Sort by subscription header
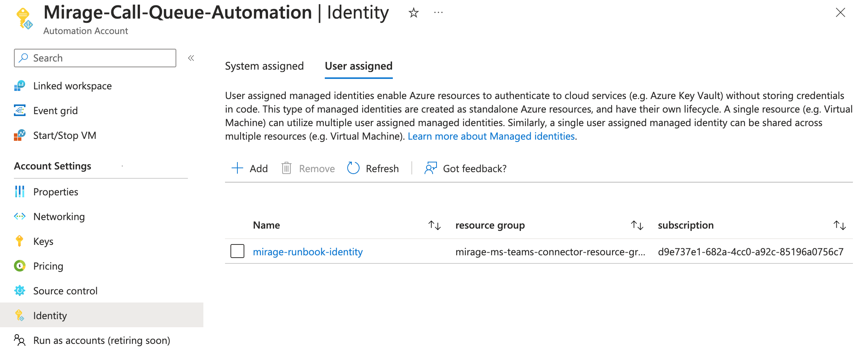The width and height of the screenshot is (868, 352). [686, 225]
